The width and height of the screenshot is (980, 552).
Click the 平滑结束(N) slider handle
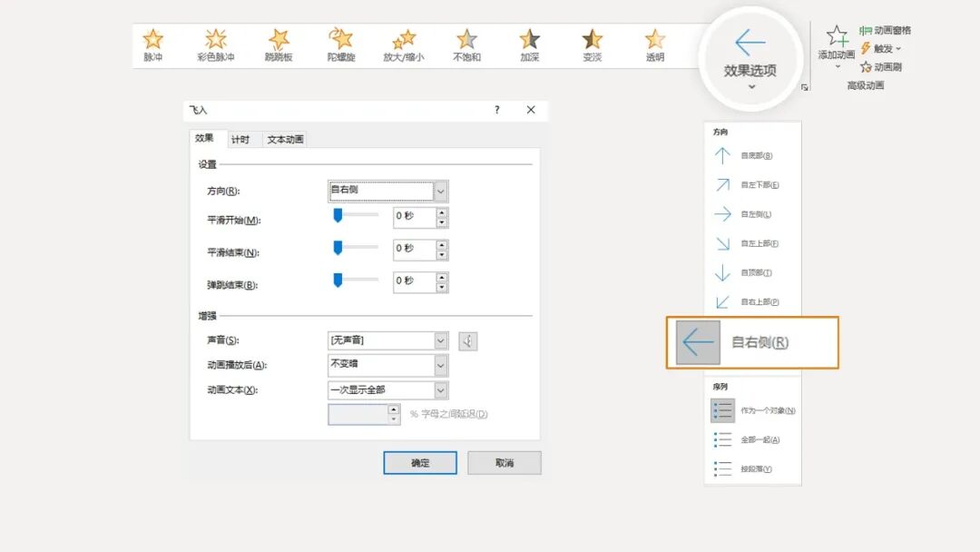338,248
